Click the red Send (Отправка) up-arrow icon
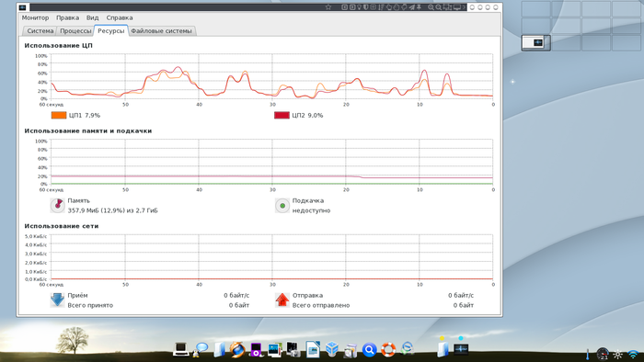 tap(282, 300)
